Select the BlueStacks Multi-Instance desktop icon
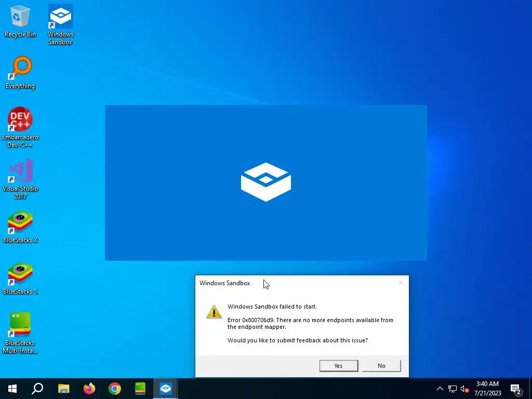This screenshot has height=399, width=532. 20,333
